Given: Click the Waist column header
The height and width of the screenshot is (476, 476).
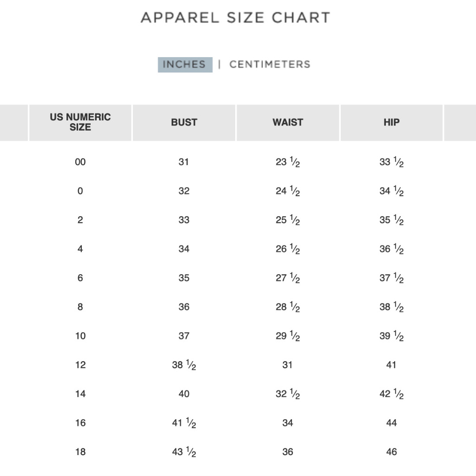Looking at the screenshot, I should tap(288, 122).
